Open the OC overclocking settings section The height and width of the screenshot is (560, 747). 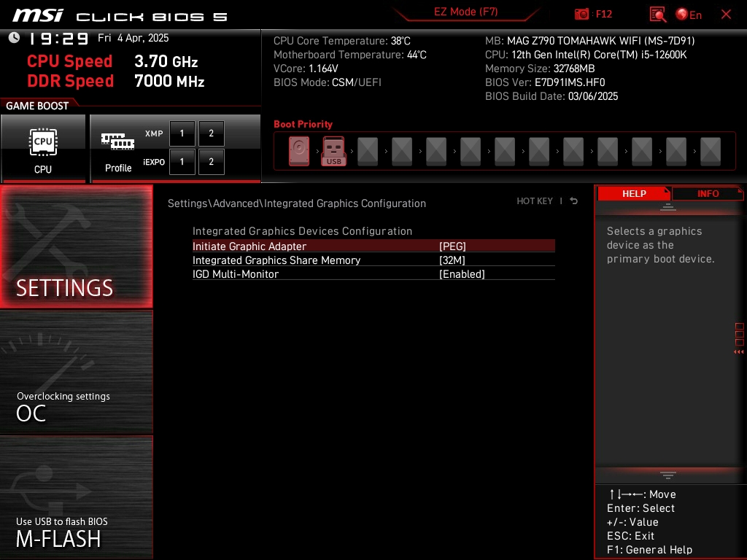(77, 372)
